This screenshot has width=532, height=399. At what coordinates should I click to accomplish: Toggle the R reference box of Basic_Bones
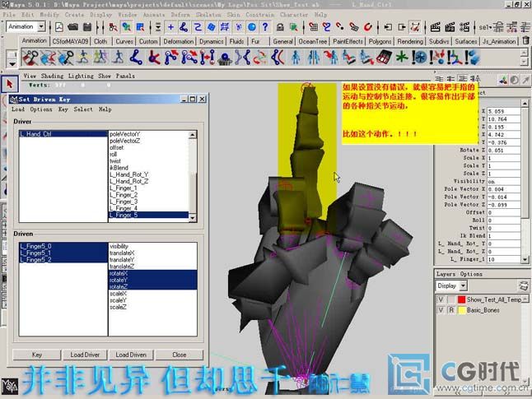pyautogui.click(x=451, y=310)
